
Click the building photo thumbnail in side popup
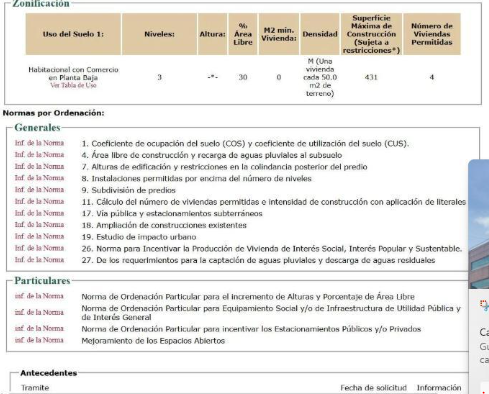(x=479, y=224)
